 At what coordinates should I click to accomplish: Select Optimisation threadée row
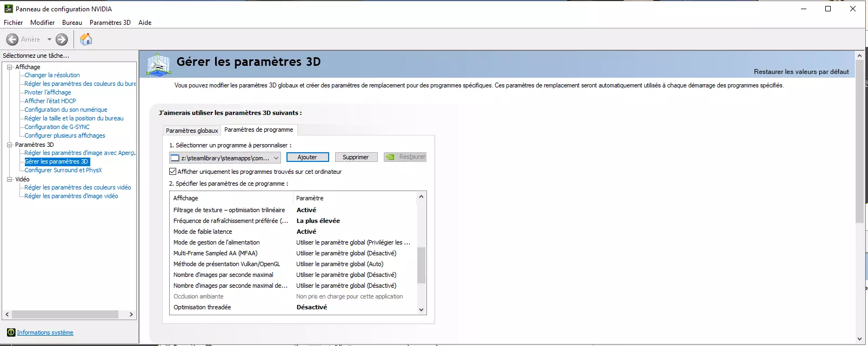293,307
